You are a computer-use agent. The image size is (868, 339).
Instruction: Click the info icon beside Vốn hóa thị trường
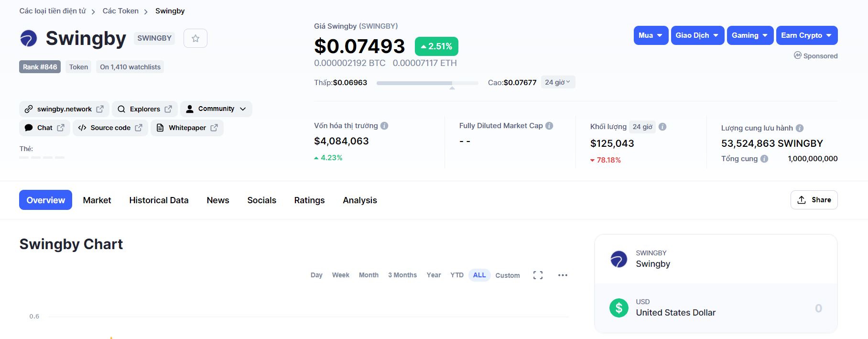point(384,126)
